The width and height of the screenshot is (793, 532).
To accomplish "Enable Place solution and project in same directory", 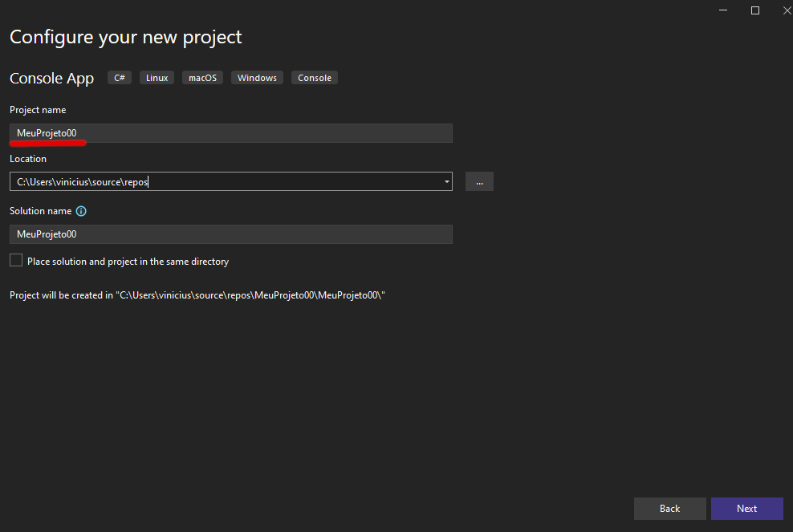I will (16, 261).
